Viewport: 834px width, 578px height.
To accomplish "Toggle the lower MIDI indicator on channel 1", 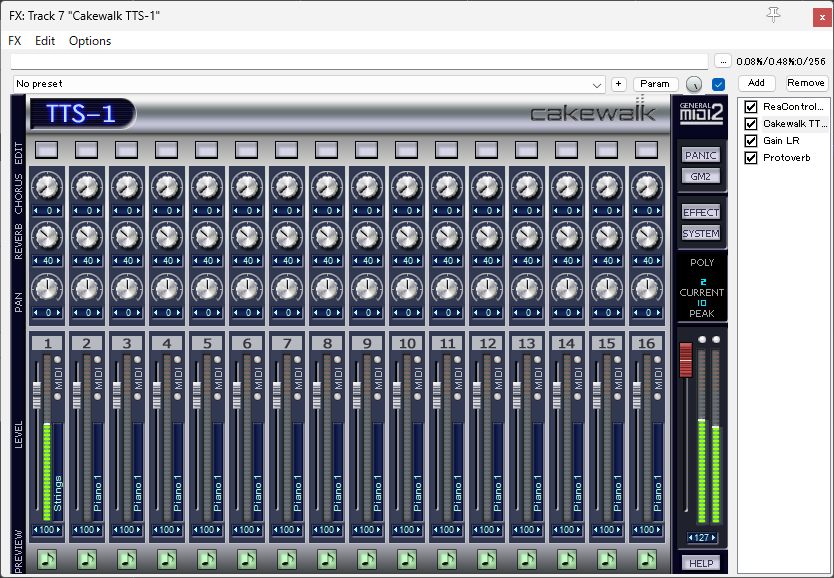I will (x=57, y=397).
